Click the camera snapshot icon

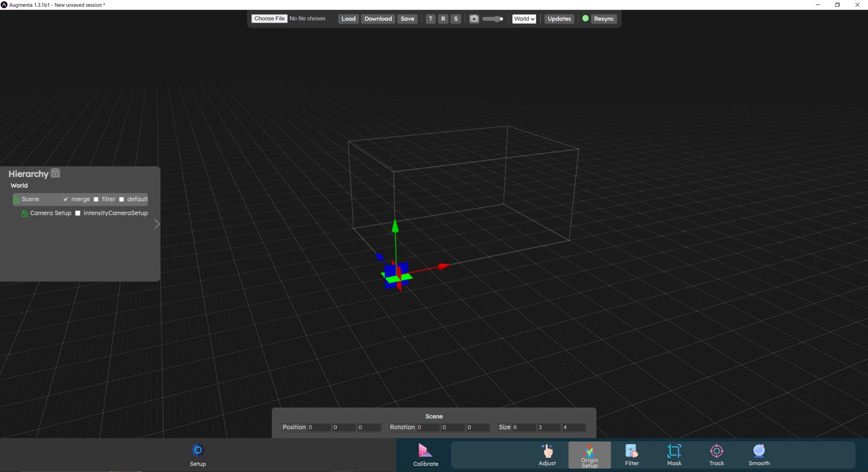point(474,19)
